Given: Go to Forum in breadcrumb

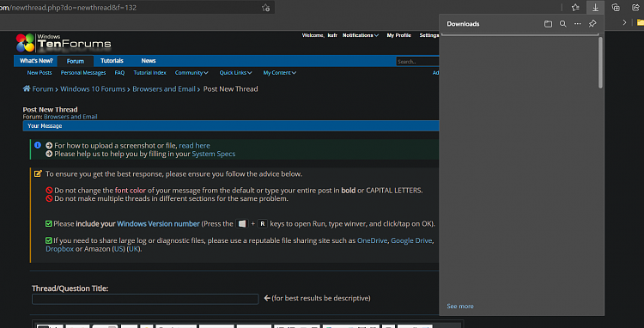Looking at the screenshot, I should click(x=43, y=88).
